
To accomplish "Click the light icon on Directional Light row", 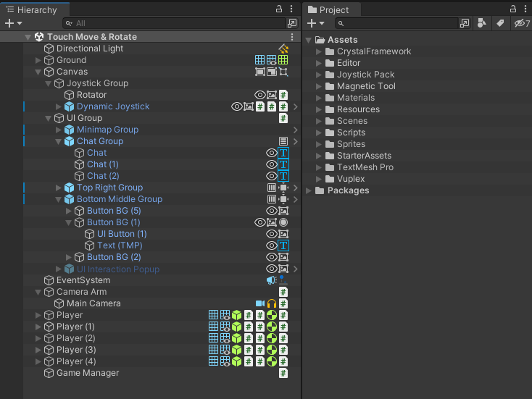I will tap(283, 49).
